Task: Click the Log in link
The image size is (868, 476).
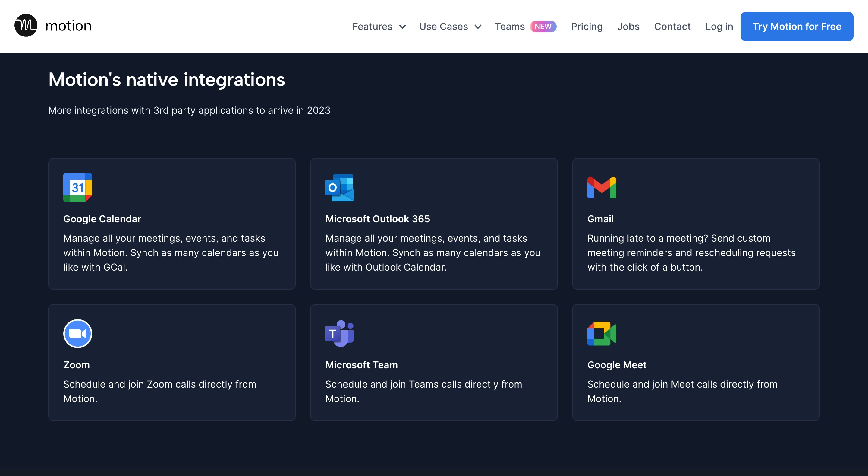Action: [x=719, y=26]
